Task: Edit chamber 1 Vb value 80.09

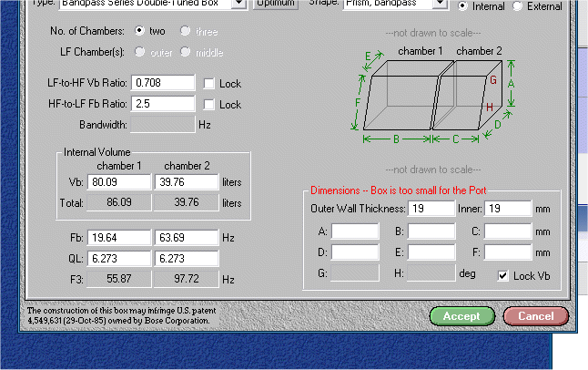Action: (x=119, y=182)
